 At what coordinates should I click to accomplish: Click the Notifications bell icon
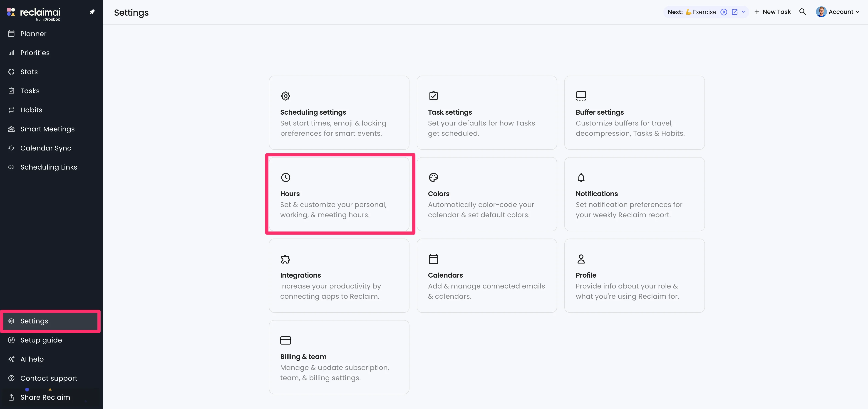point(581,177)
